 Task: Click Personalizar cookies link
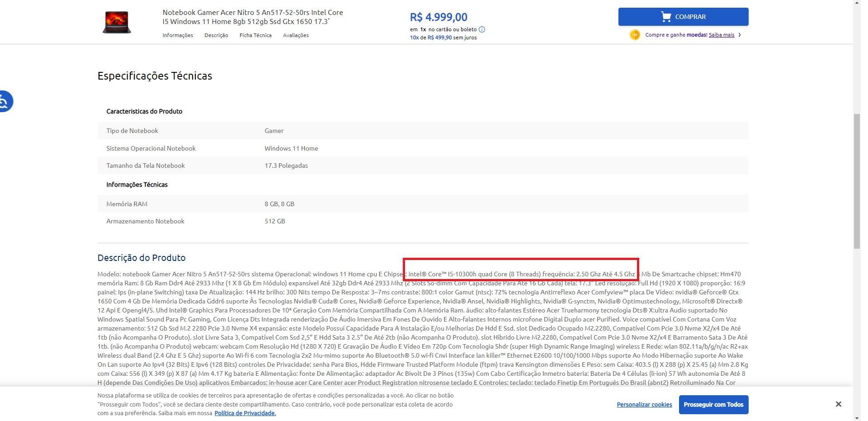point(644,405)
